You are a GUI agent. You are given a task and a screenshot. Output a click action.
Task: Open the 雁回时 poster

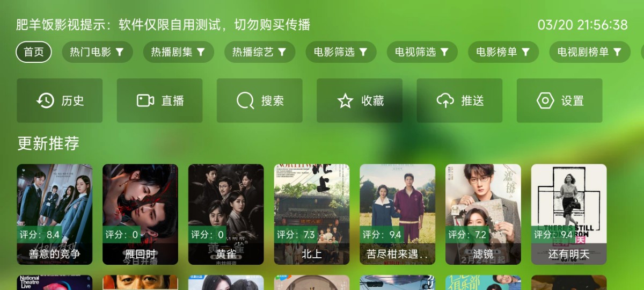[x=140, y=214]
